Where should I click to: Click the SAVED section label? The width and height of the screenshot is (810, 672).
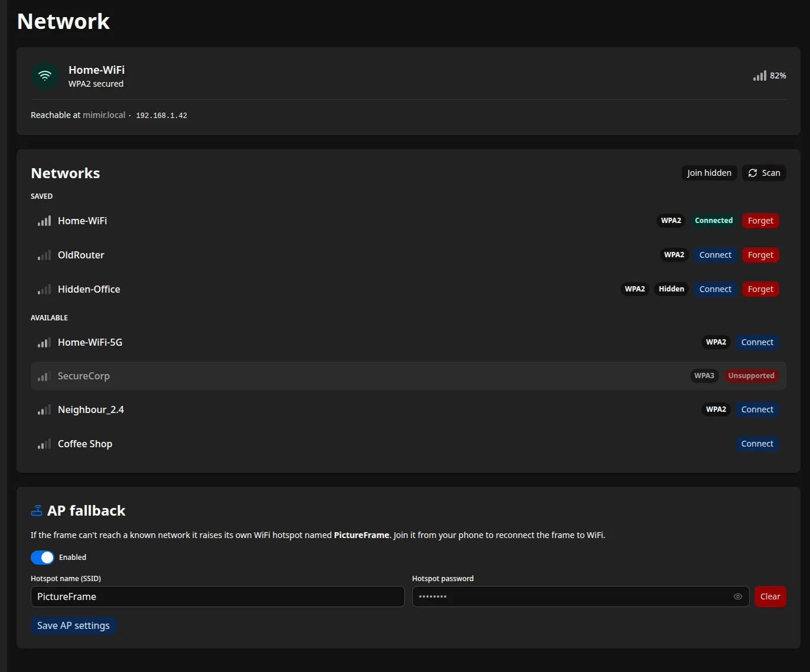click(41, 196)
